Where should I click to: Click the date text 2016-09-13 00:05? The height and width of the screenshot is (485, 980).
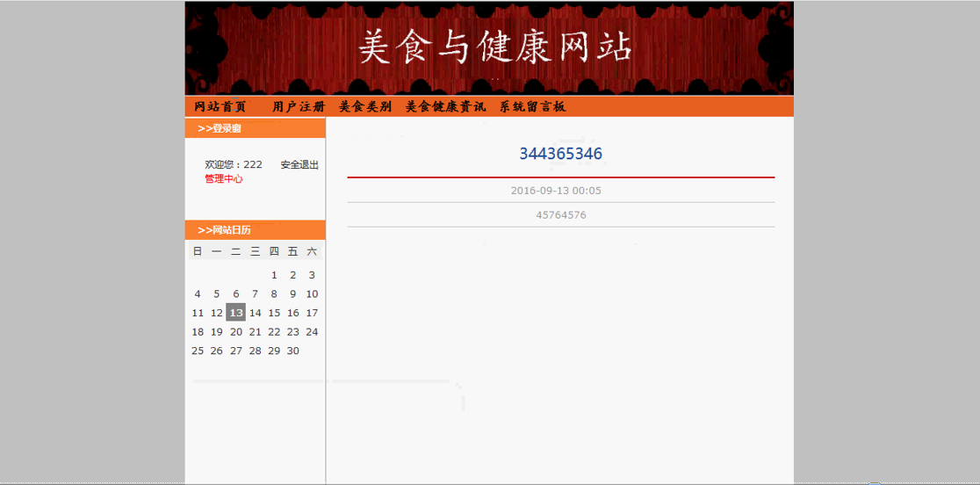(556, 191)
